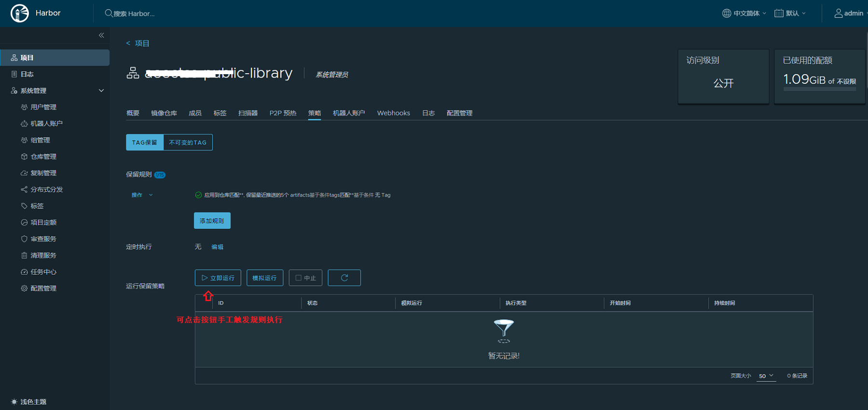Open 分布式分发 in the sidebar
Screen dimensions: 868x410
[x=41, y=189]
